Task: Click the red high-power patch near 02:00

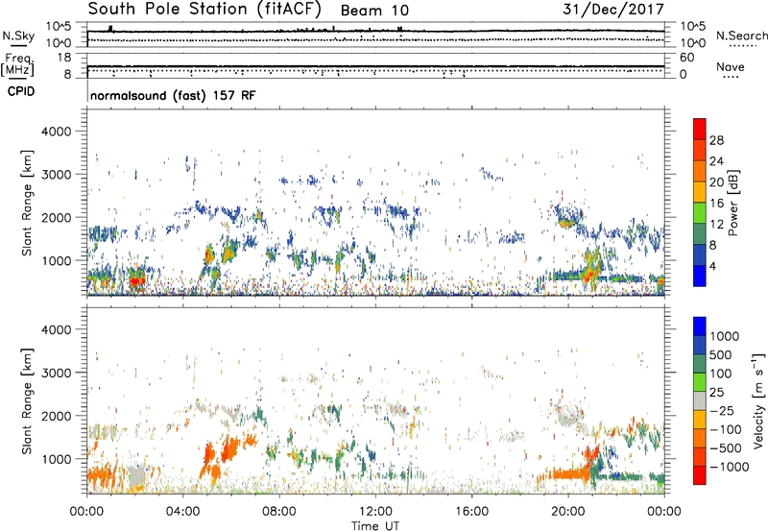Action: pyautogui.click(x=136, y=280)
